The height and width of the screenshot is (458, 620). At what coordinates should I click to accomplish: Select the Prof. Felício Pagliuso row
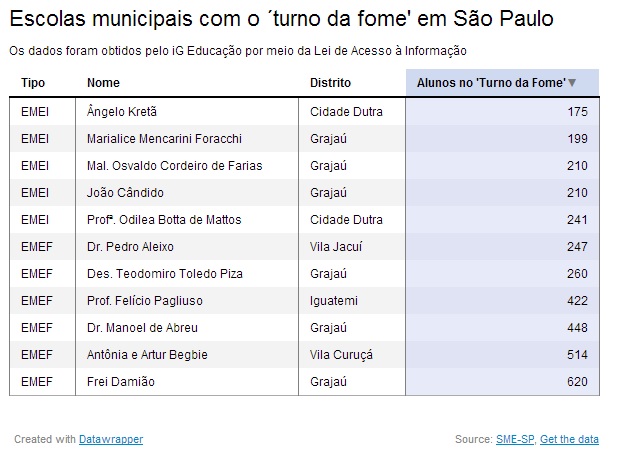pyautogui.click(x=144, y=300)
